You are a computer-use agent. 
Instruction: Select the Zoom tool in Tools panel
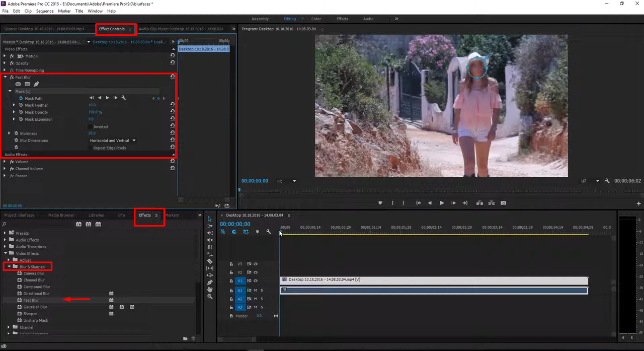210,297
